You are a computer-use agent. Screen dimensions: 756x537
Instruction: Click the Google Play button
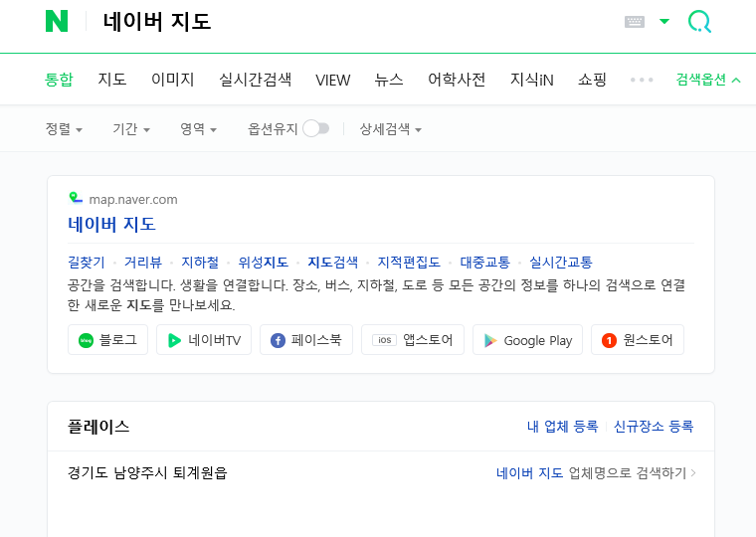point(527,340)
